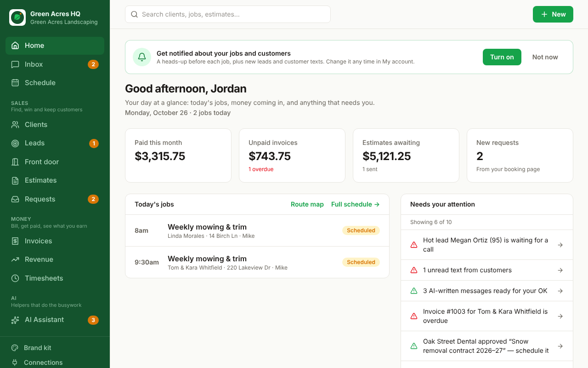Image resolution: width=588 pixels, height=368 pixels.
Task: Open the AI-written messages alert arrow
Action: coord(560,291)
